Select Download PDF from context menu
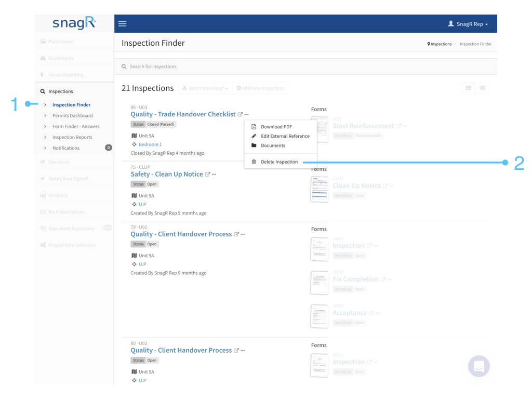This screenshot has width=532, height=399. coord(276,127)
